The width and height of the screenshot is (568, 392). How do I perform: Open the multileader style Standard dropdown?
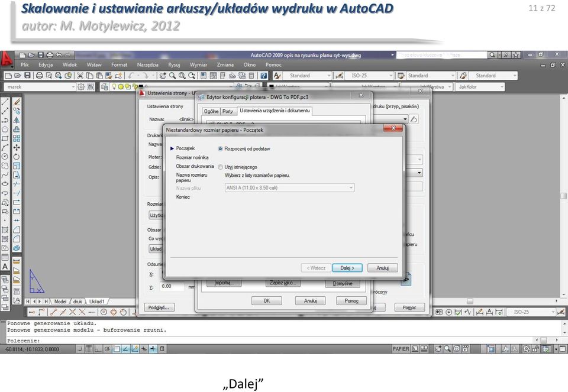point(493,76)
